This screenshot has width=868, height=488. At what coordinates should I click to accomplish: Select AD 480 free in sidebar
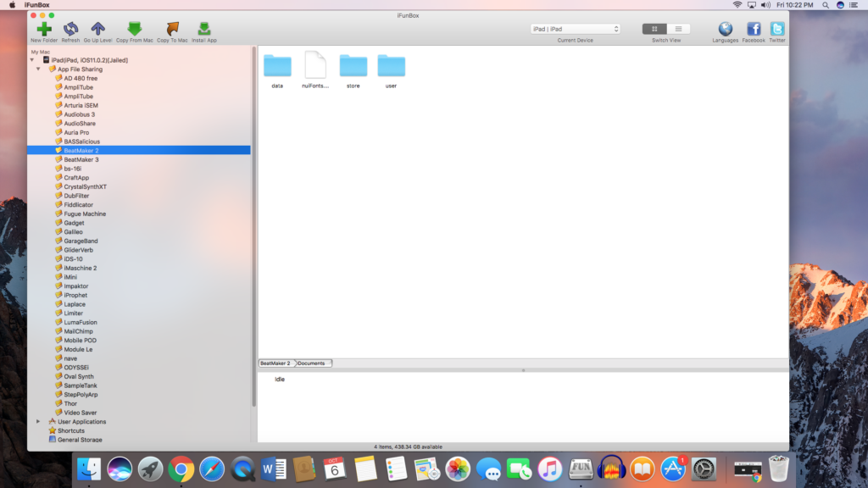coord(81,79)
